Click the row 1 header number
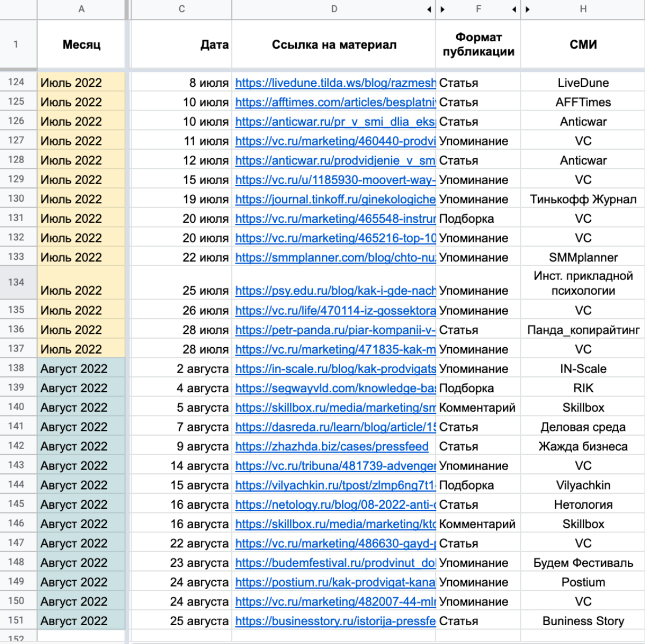Screen dimensions: 645x644 pos(16,45)
